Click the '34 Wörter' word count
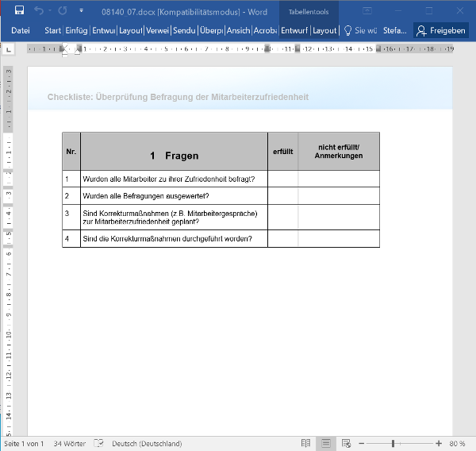476x451 pixels. [x=70, y=443]
